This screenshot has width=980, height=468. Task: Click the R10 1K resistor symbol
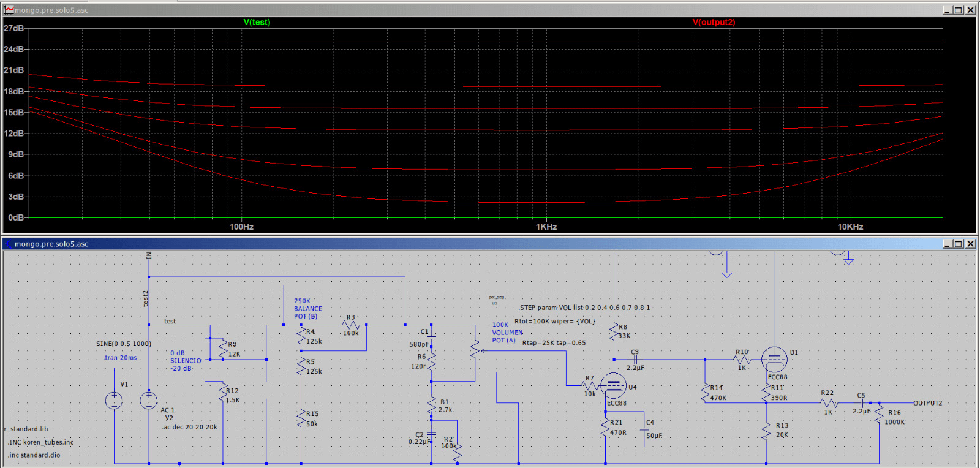(x=742, y=360)
